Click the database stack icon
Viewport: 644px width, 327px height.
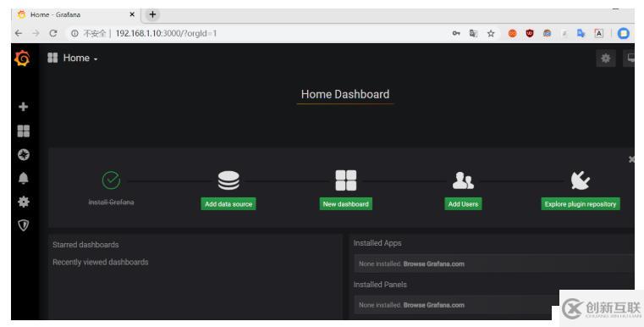coord(228,180)
